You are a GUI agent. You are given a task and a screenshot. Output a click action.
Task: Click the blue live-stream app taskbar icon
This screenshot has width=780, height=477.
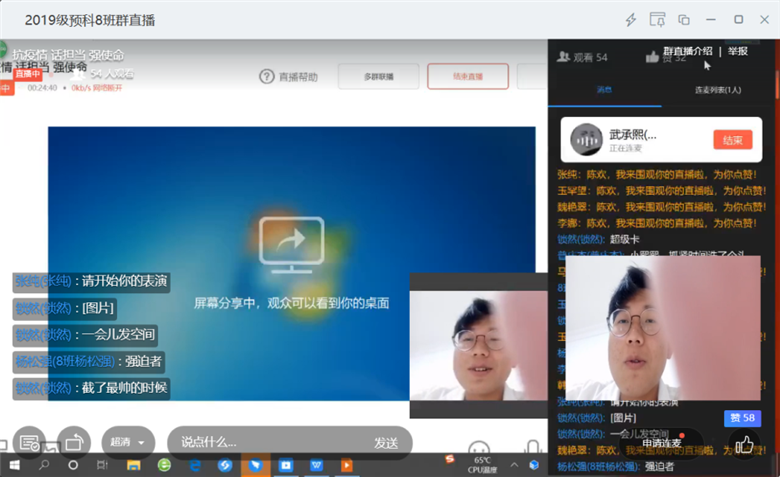286,465
